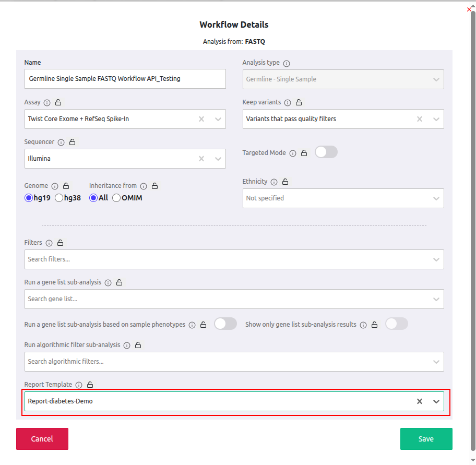The width and height of the screenshot is (476, 465).
Task: Enable the Targeted Mode toggle
Action: pos(326,152)
